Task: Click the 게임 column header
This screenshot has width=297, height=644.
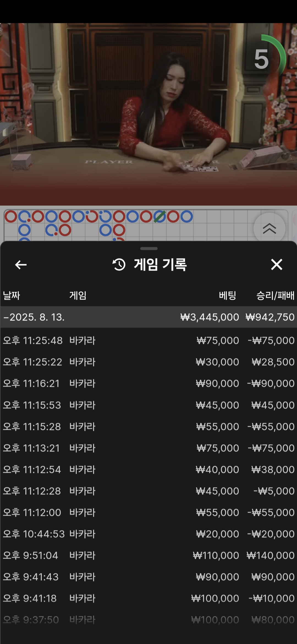Action: (78, 296)
